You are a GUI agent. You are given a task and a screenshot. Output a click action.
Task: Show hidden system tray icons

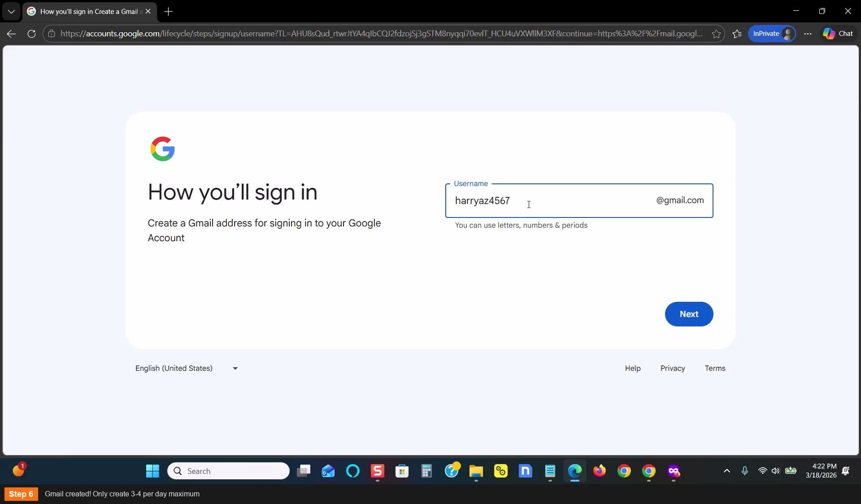[x=727, y=471]
